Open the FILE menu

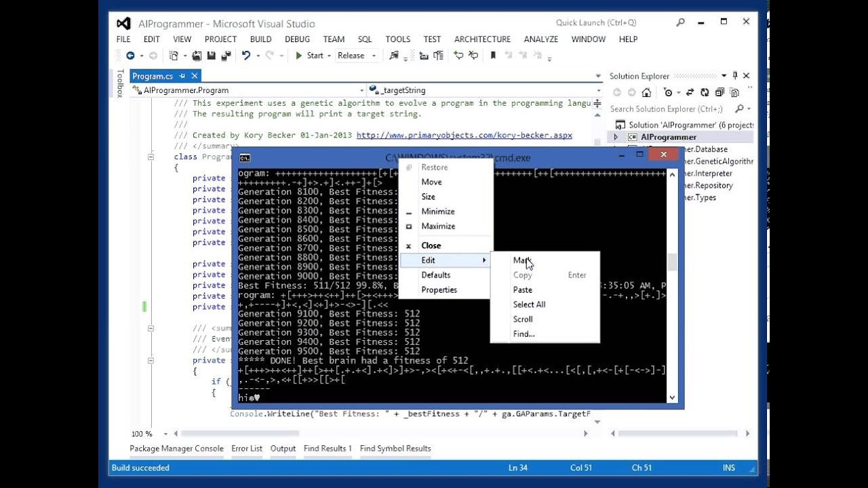[x=123, y=39]
